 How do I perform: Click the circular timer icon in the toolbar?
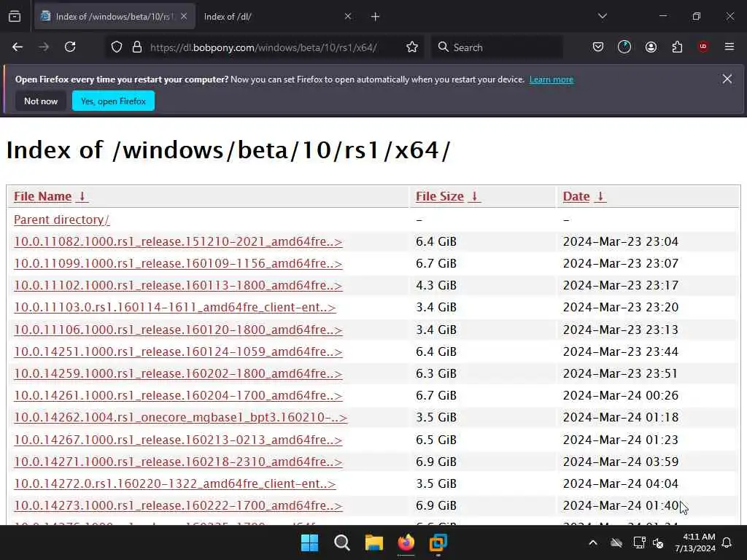(624, 47)
